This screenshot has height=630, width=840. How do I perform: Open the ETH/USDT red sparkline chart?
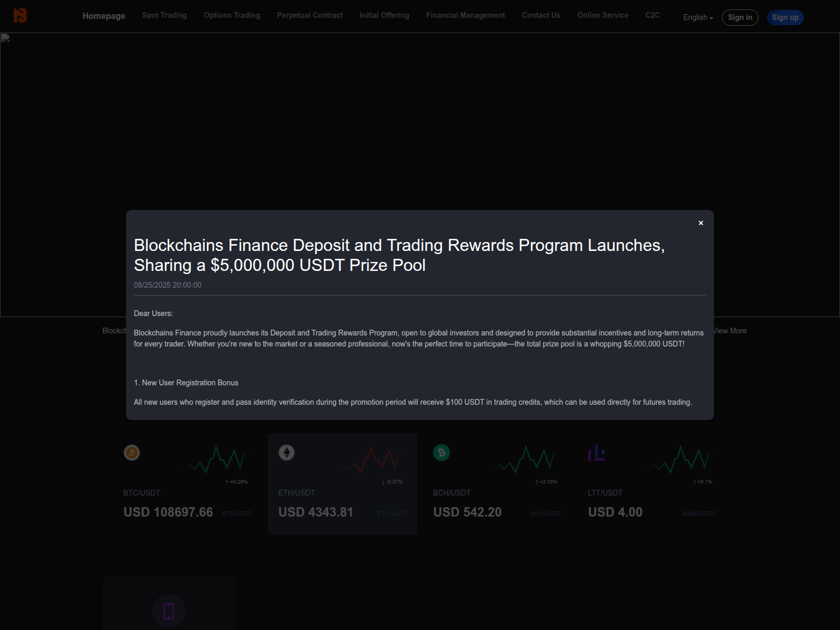(x=371, y=459)
